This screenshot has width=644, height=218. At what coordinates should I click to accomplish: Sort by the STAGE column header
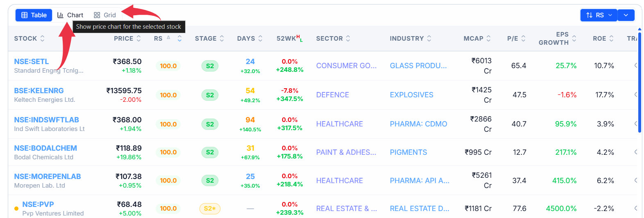[x=209, y=39]
